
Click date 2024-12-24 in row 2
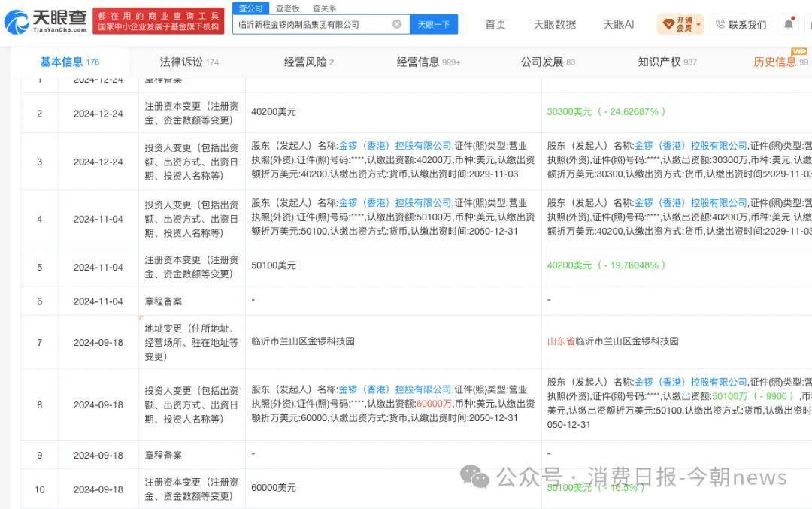coord(98,114)
